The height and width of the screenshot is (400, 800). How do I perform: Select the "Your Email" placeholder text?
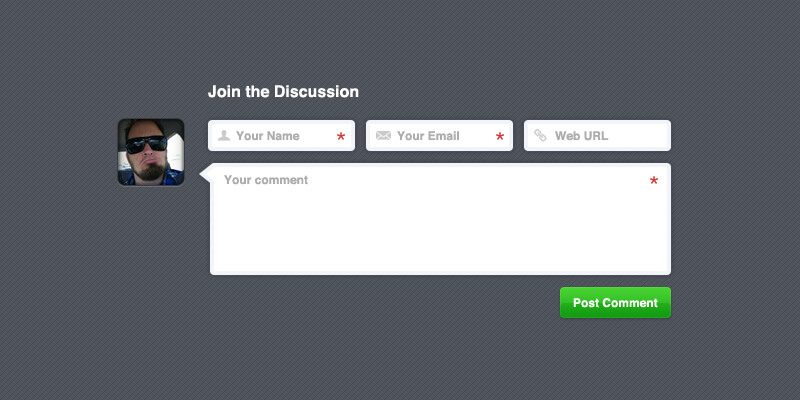pyautogui.click(x=428, y=136)
